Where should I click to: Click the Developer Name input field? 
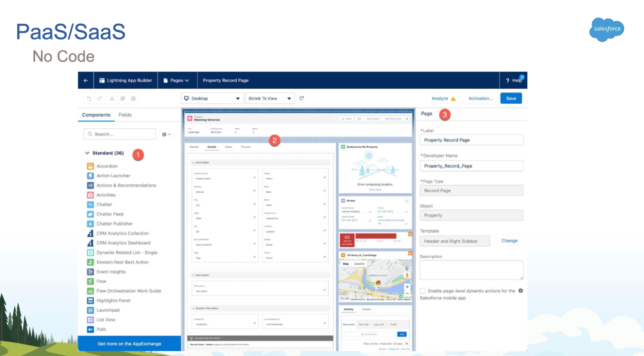(x=472, y=166)
